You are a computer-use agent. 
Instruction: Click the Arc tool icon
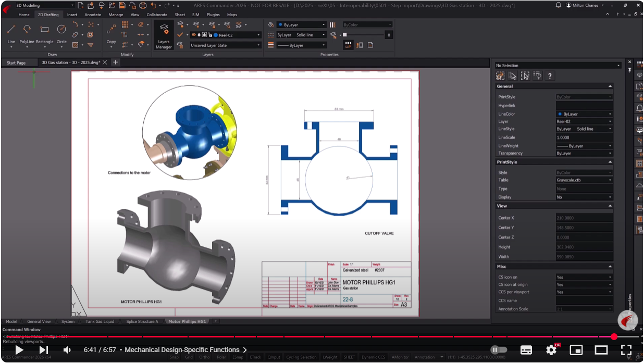click(x=76, y=24)
